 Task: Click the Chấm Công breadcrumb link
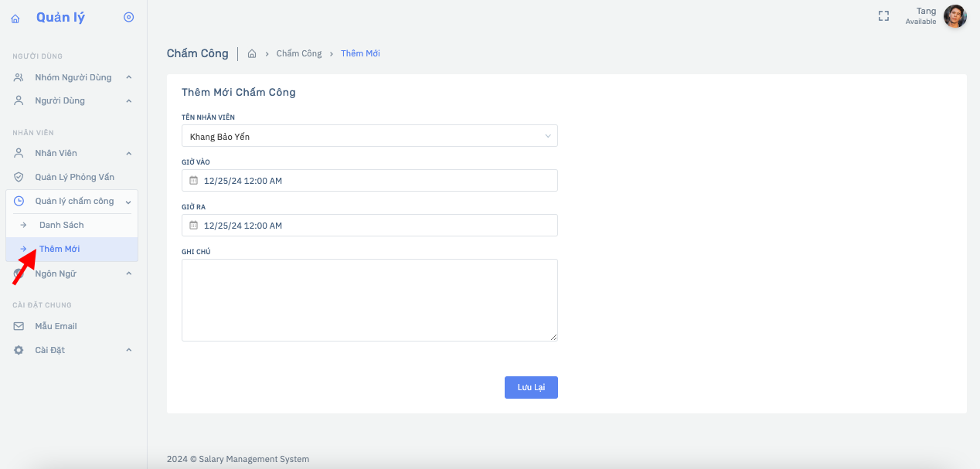[x=298, y=54]
